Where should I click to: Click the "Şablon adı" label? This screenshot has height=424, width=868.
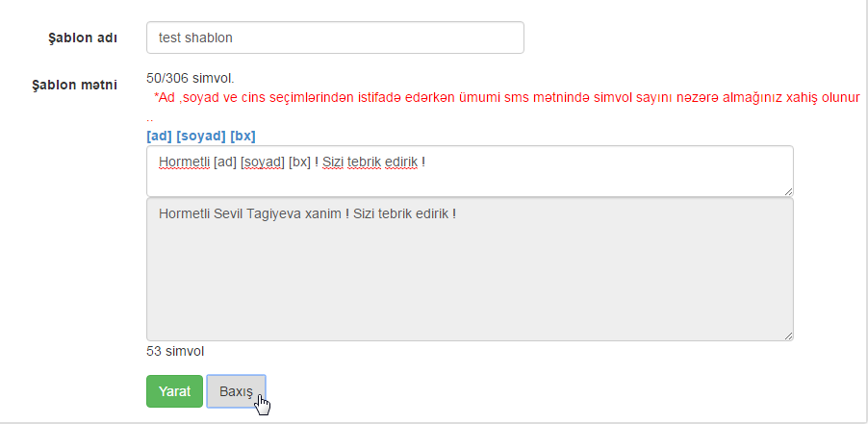(x=83, y=38)
